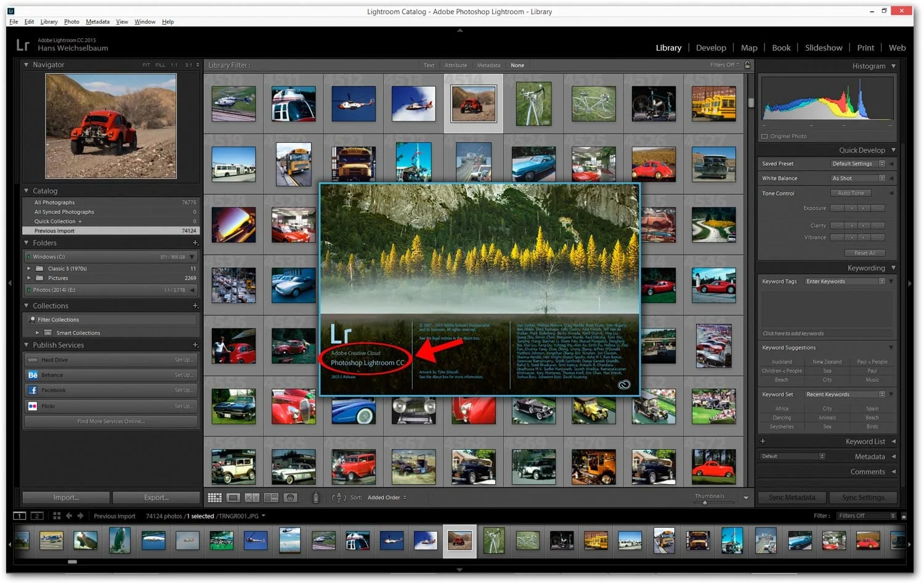The width and height of the screenshot is (924, 584).
Task: Add keyword using Keyword List plus icon
Action: click(763, 442)
